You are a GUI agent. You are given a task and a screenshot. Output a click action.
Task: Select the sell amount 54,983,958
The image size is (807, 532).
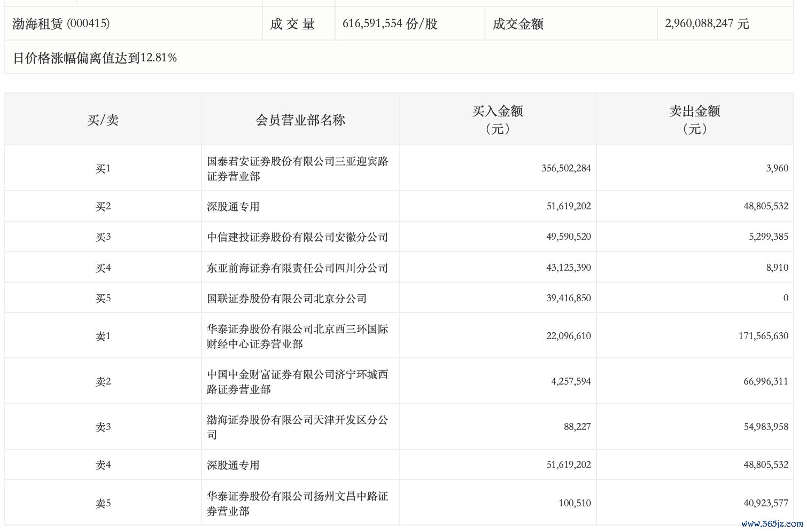coord(766,427)
